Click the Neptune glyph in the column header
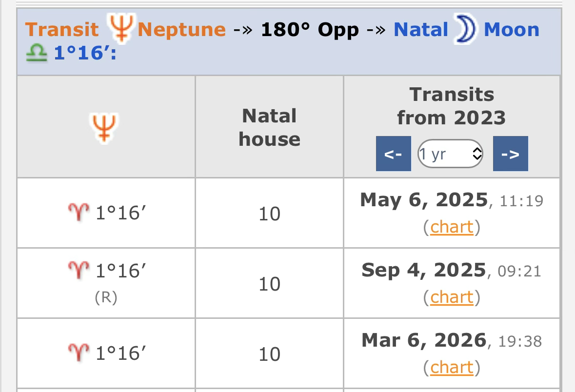The width and height of the screenshot is (575, 392). tap(103, 127)
